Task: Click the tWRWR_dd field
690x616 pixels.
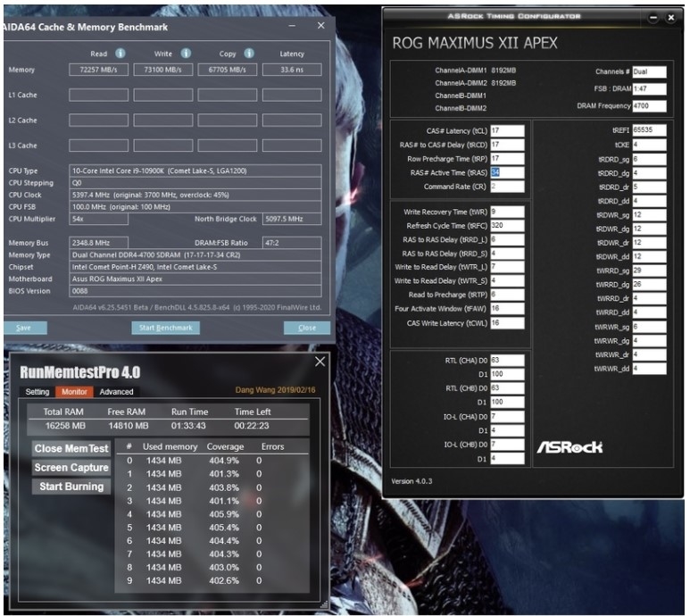Action: [x=649, y=369]
